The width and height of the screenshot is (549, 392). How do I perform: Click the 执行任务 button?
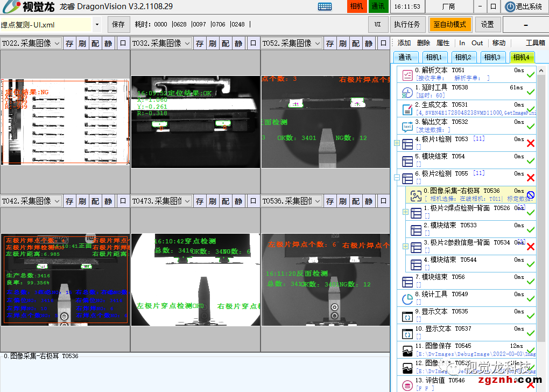coord(407,25)
